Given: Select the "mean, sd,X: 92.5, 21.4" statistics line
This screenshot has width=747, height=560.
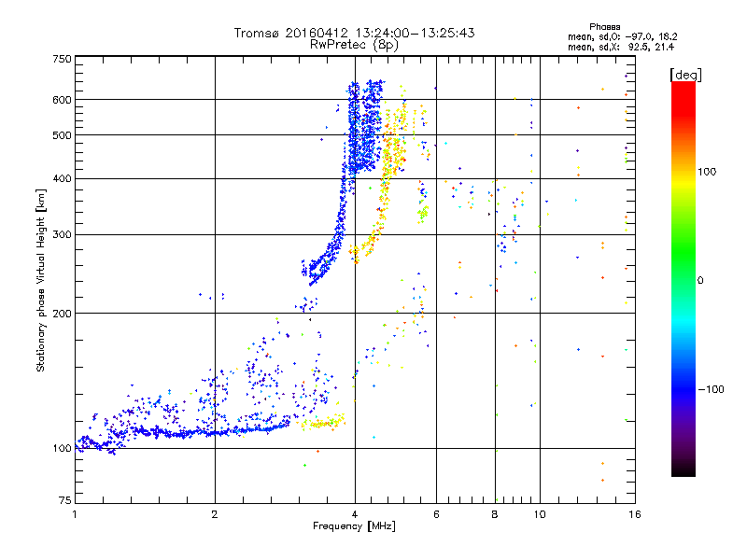Looking at the screenshot, I should (621, 47).
